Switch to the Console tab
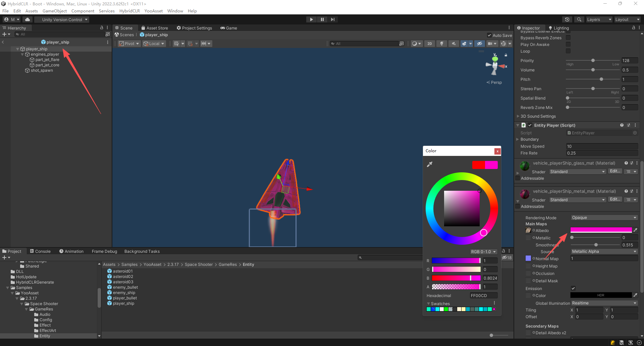The width and height of the screenshot is (644, 346). point(40,251)
